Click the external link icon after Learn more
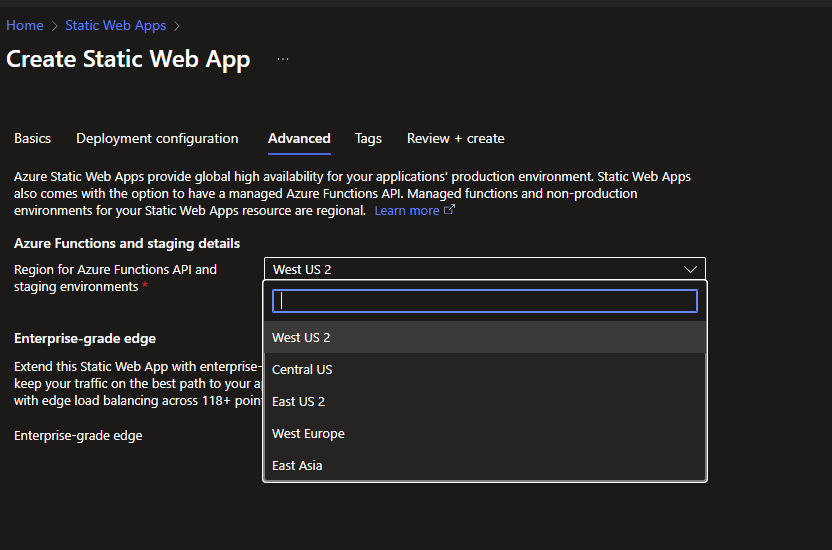The height and width of the screenshot is (550, 832). (449, 209)
